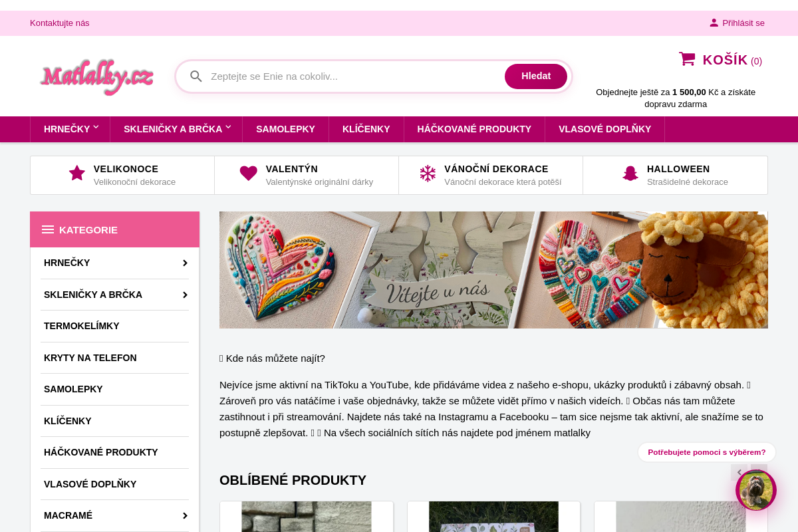Screen dimensions: 798x532
Task: Expand the Macramé sidebar category arrow
Action: pyautogui.click(x=185, y=515)
